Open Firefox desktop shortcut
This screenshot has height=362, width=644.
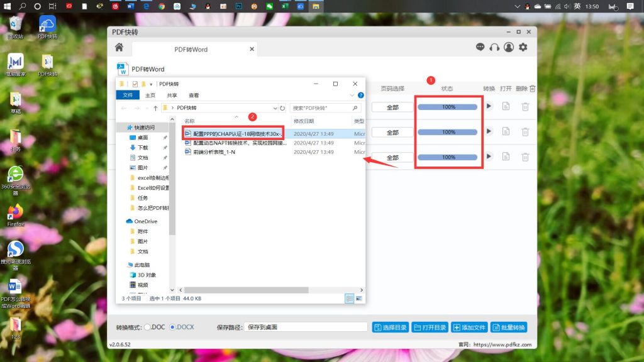[x=16, y=216]
